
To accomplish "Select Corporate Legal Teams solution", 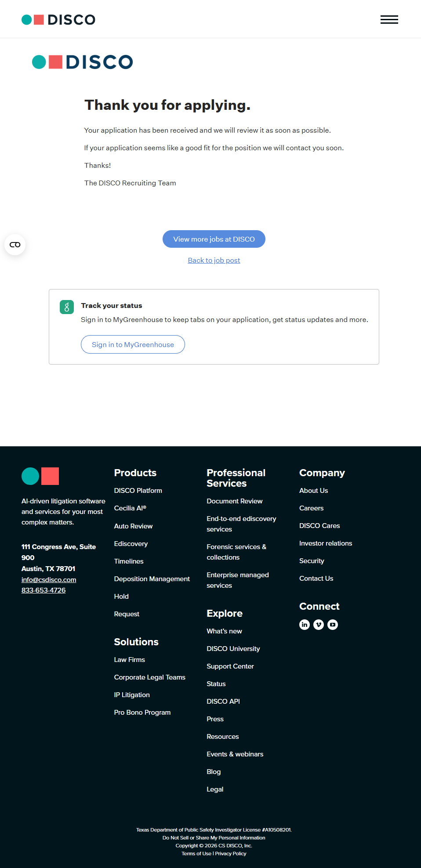I will [149, 677].
